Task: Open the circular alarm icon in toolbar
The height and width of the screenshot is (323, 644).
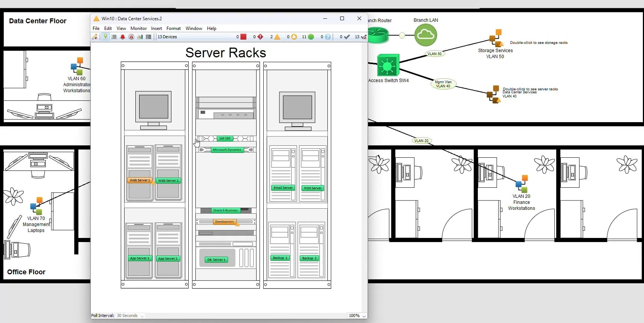Action: tap(131, 37)
